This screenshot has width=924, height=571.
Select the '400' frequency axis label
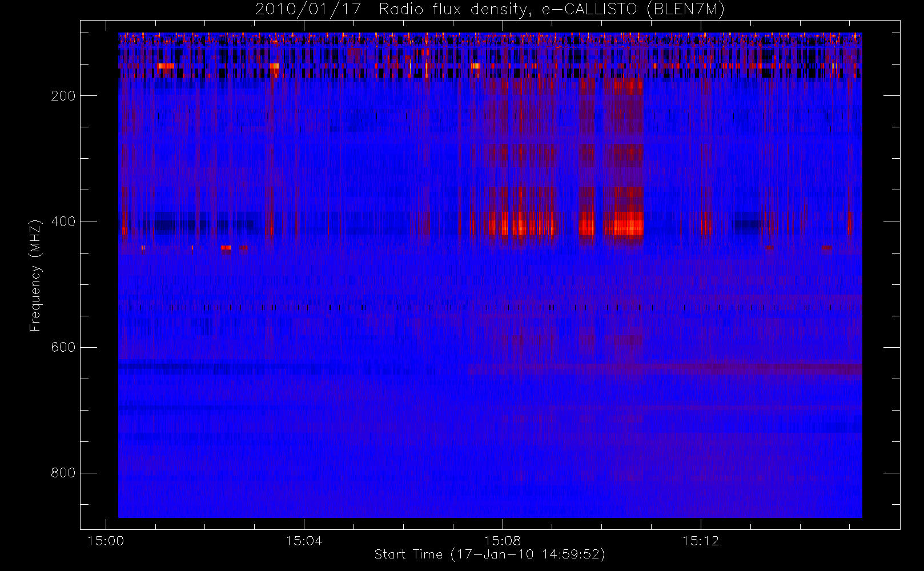point(63,222)
